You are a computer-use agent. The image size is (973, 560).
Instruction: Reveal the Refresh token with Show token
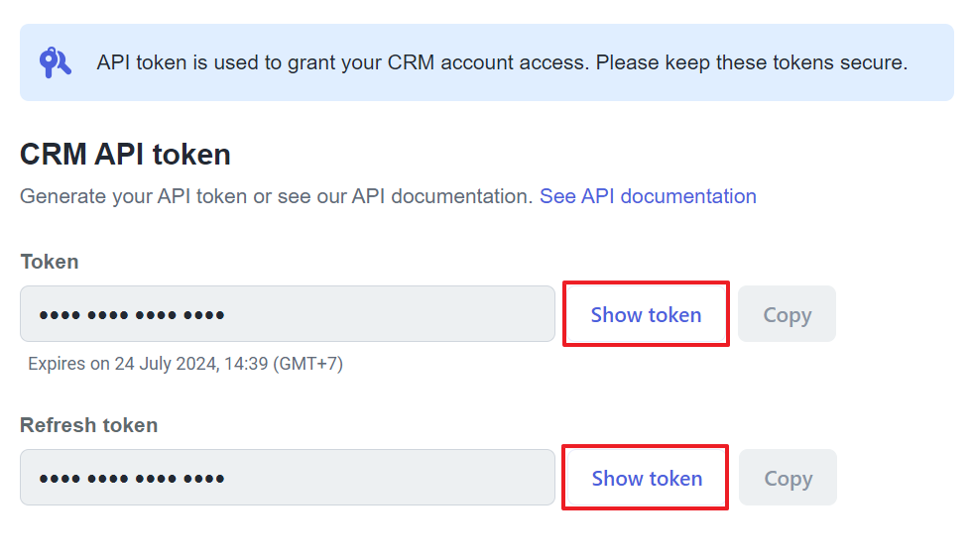(646, 478)
